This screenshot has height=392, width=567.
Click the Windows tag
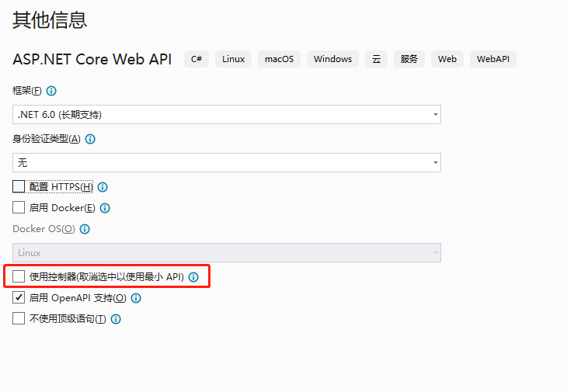pyautogui.click(x=332, y=59)
